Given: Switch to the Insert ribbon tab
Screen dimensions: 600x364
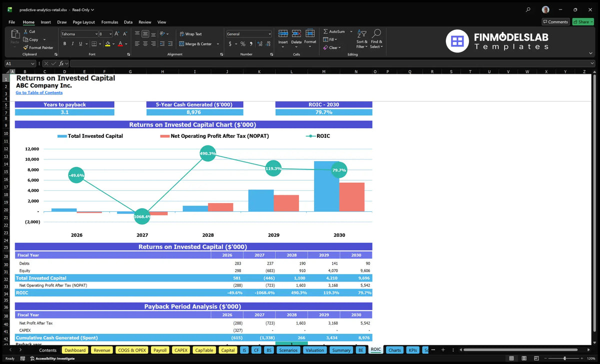Looking at the screenshot, I should click(x=45, y=22).
